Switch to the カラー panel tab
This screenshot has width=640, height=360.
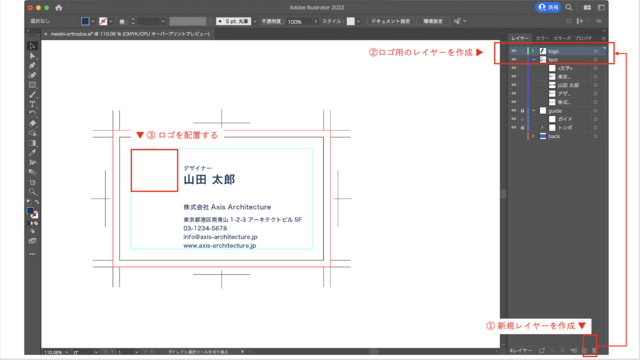point(542,38)
